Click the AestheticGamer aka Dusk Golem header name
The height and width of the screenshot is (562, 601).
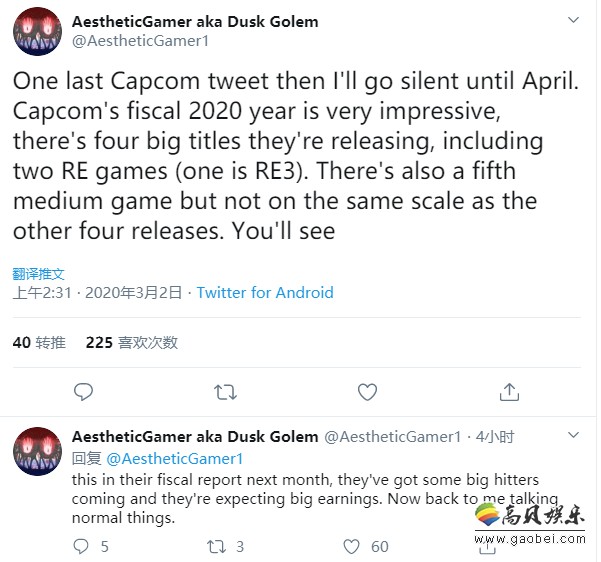click(x=197, y=23)
